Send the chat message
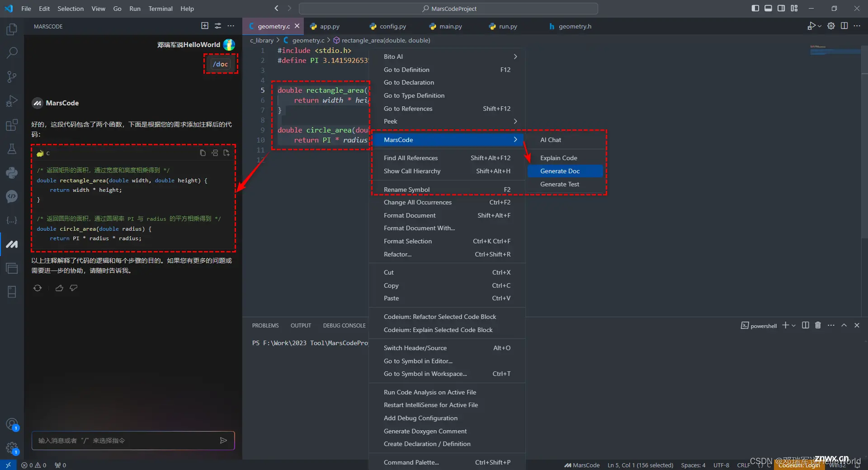This screenshot has width=868, height=470. point(223,441)
